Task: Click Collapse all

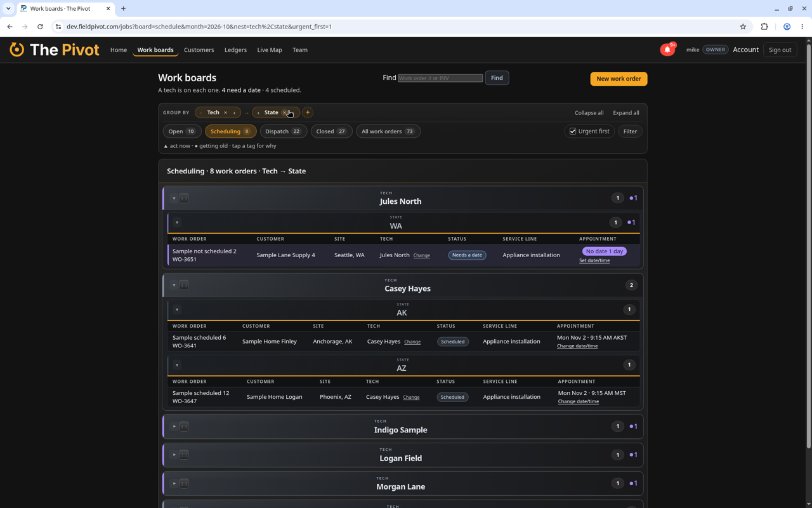Action: pyautogui.click(x=589, y=112)
